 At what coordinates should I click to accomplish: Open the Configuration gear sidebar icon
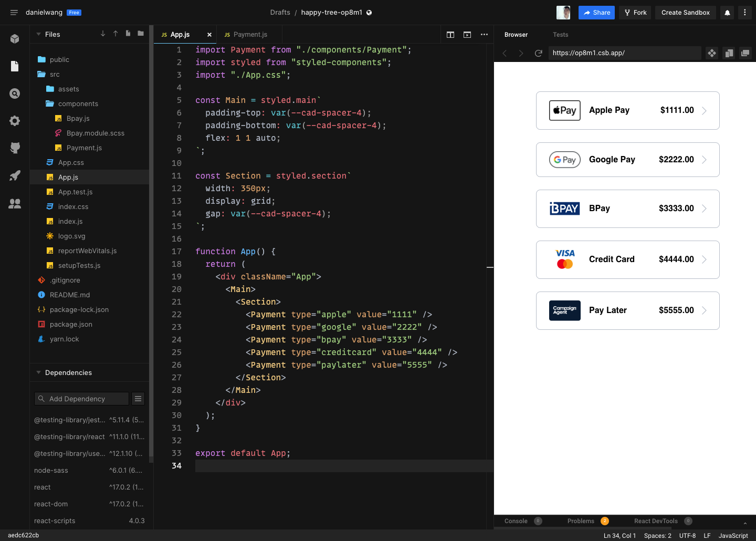[x=15, y=121]
